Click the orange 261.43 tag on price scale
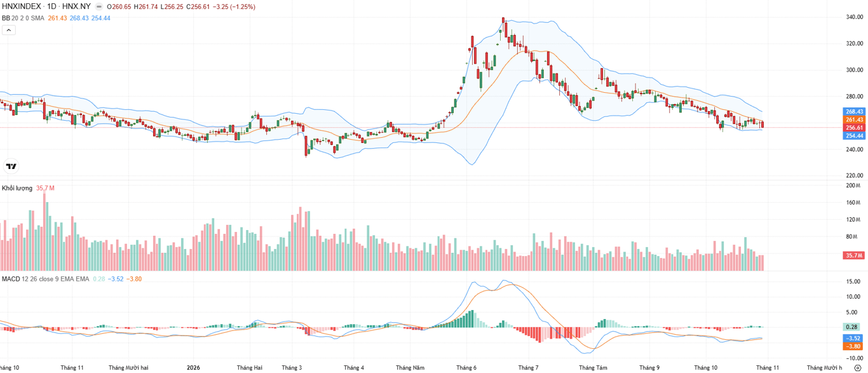The width and height of the screenshot is (868, 373). tap(855, 119)
